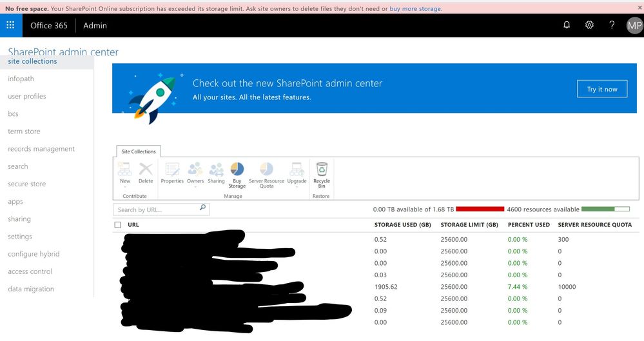This screenshot has height=341, width=644.
Task: Tick the select-all URL checkbox
Action: [x=118, y=225]
